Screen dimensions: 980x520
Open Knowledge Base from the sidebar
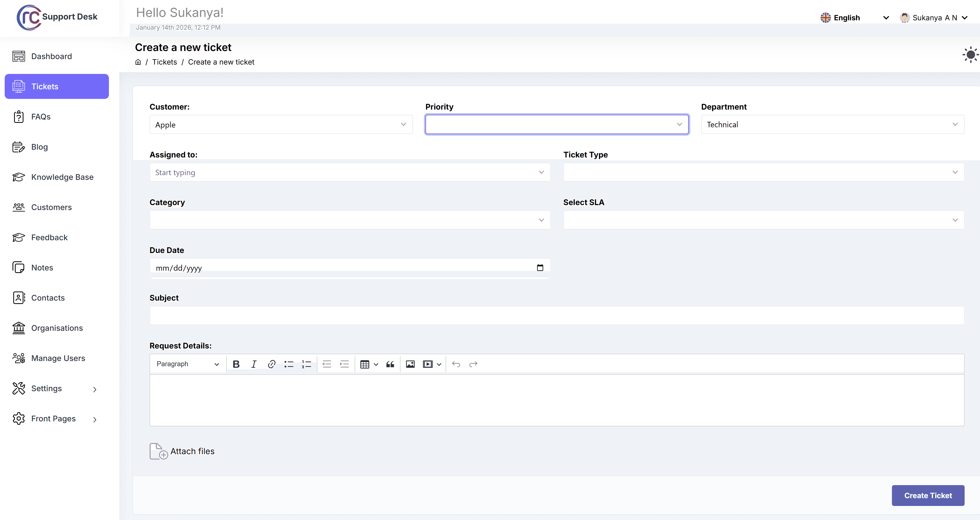pyautogui.click(x=62, y=177)
